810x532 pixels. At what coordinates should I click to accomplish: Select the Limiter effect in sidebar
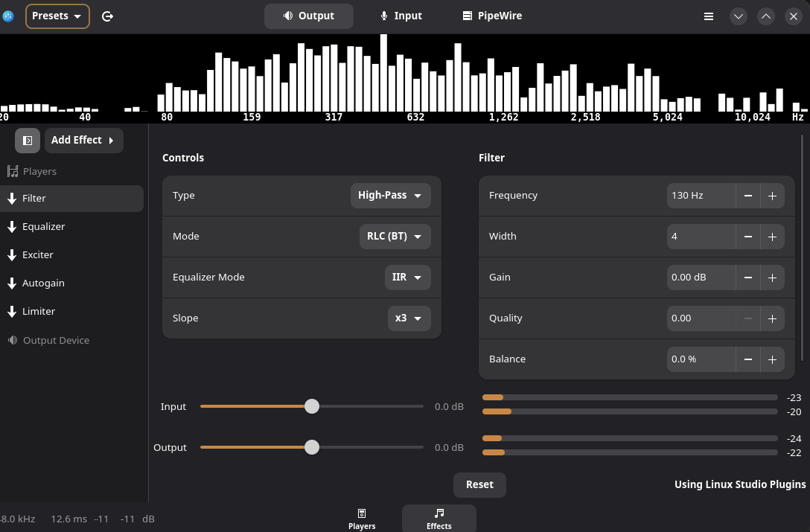71,312
